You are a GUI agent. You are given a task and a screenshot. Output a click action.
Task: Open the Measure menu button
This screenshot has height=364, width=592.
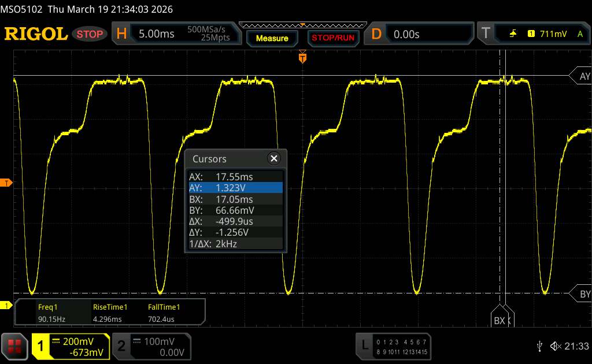click(x=272, y=38)
